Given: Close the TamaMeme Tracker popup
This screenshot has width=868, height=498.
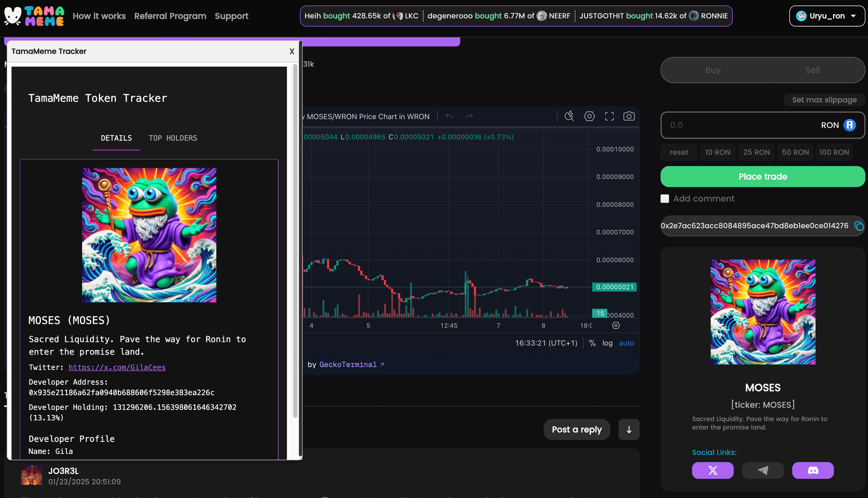Looking at the screenshot, I should [292, 52].
